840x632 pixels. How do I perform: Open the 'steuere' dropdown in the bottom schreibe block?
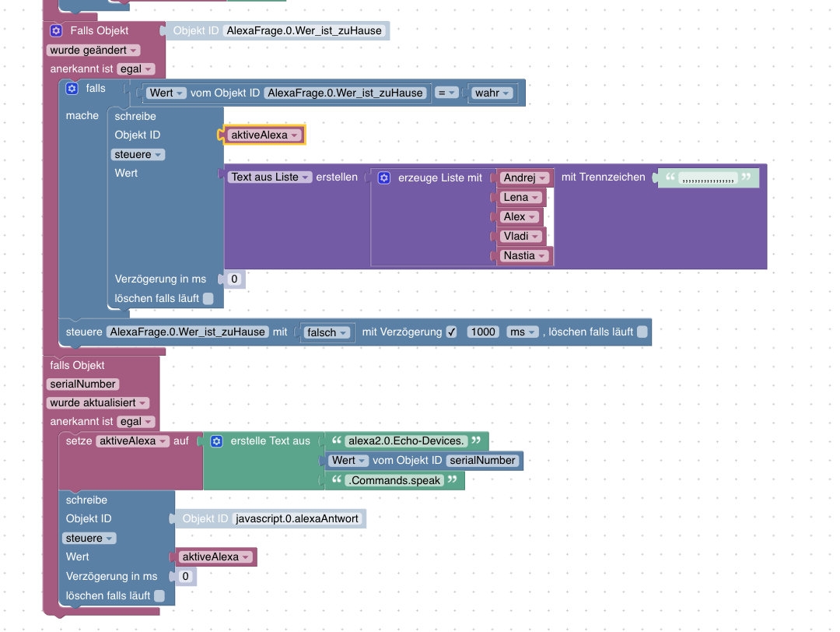(x=89, y=538)
